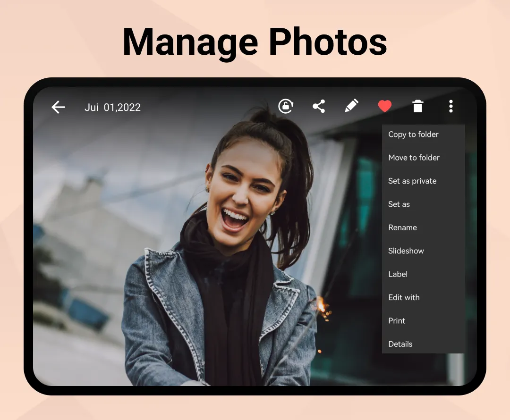
Task: Choose Move to folder option
Action: pyautogui.click(x=414, y=158)
